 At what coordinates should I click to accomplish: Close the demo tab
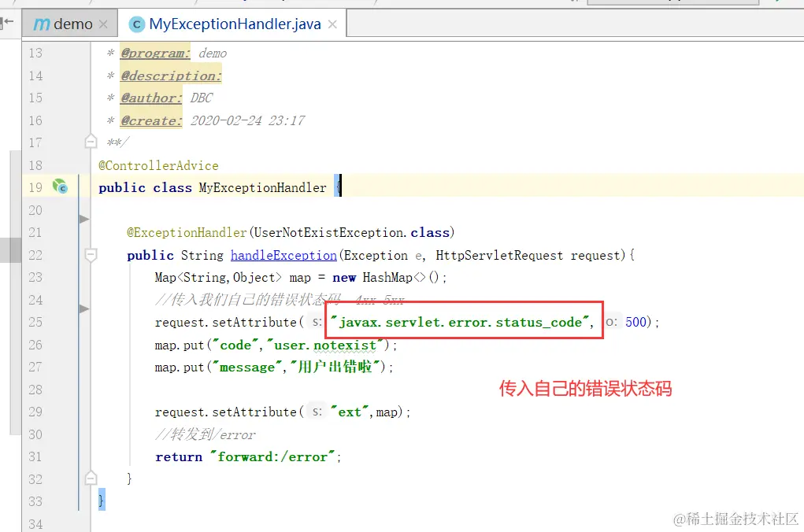(104, 24)
